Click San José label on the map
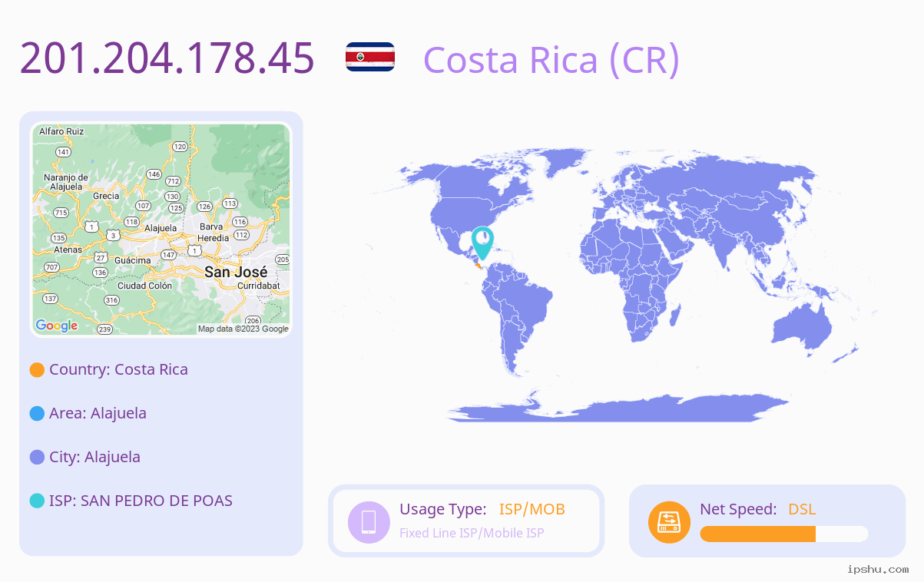The image size is (924, 582). tap(236, 272)
